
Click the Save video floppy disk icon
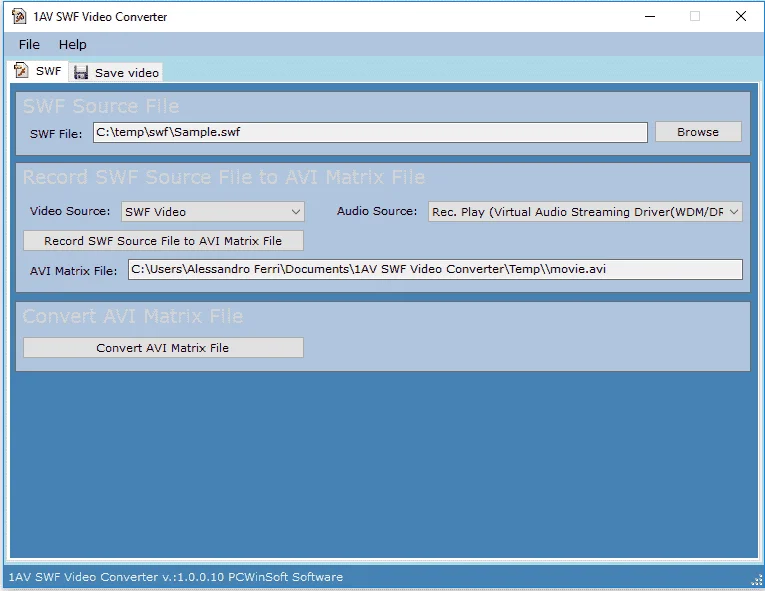coord(81,73)
